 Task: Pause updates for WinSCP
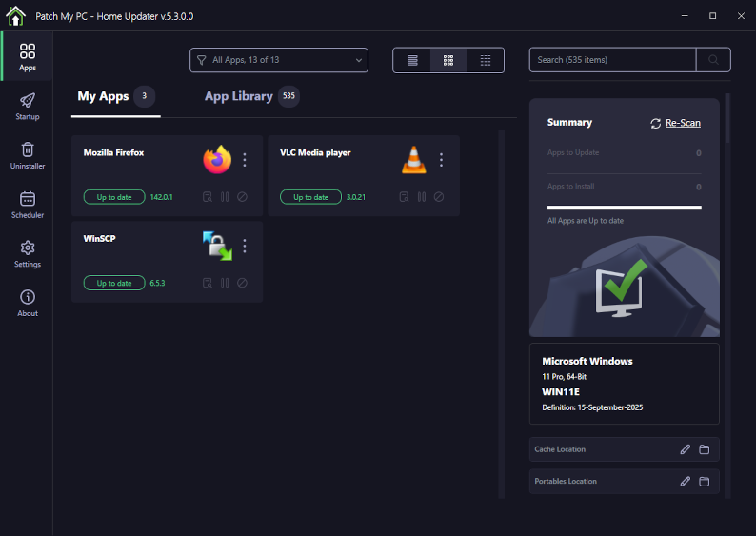[x=225, y=283]
